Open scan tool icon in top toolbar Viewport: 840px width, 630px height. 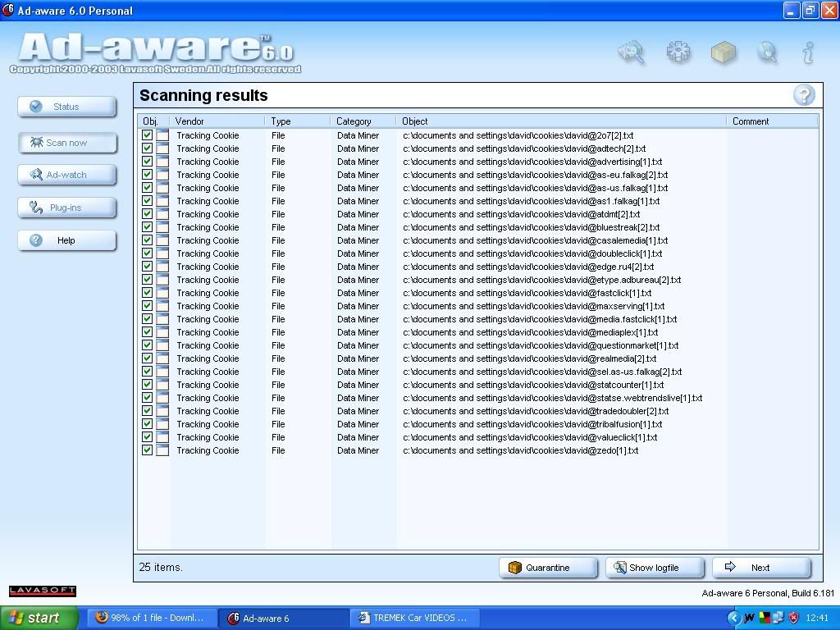[x=632, y=52]
